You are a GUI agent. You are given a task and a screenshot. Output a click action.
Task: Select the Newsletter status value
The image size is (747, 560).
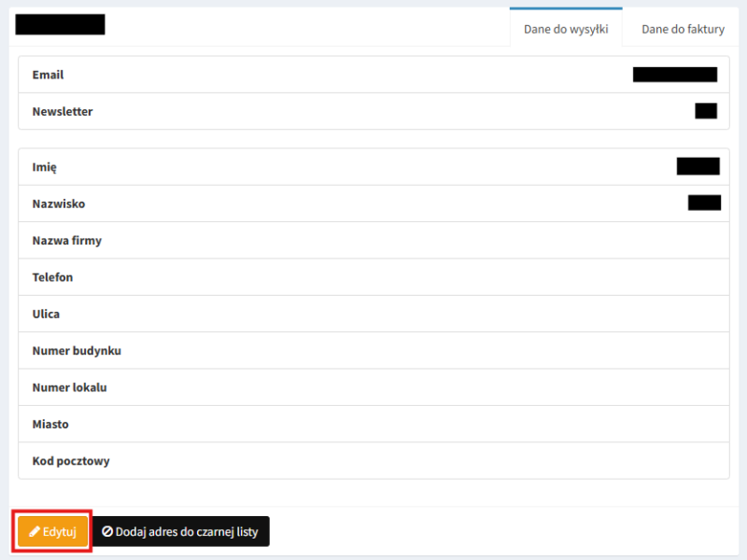coord(705,111)
